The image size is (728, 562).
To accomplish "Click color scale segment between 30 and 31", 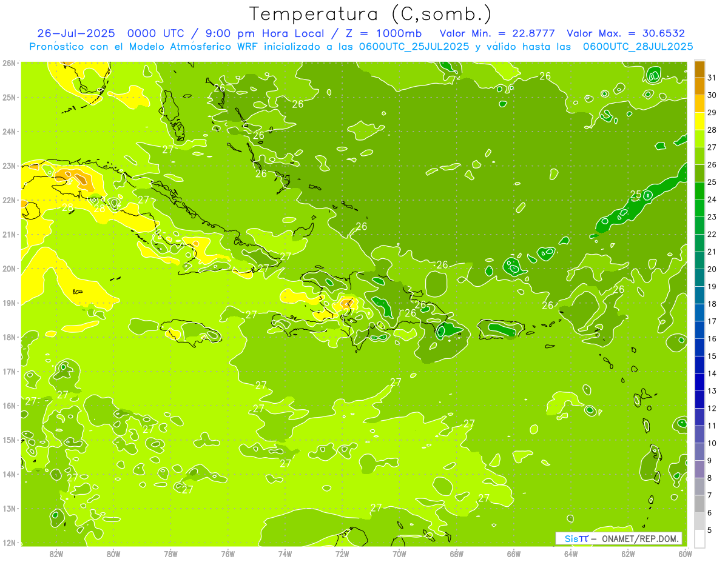I will (700, 87).
